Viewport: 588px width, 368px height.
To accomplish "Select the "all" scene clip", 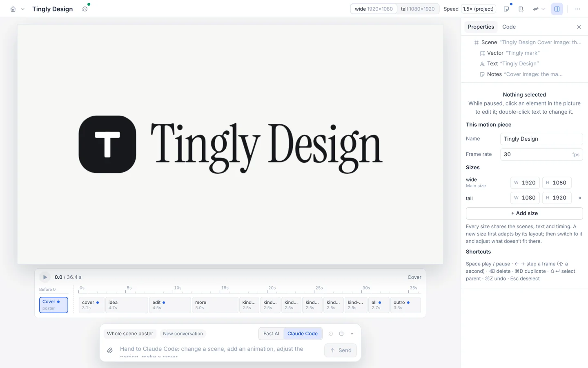I will point(379,305).
